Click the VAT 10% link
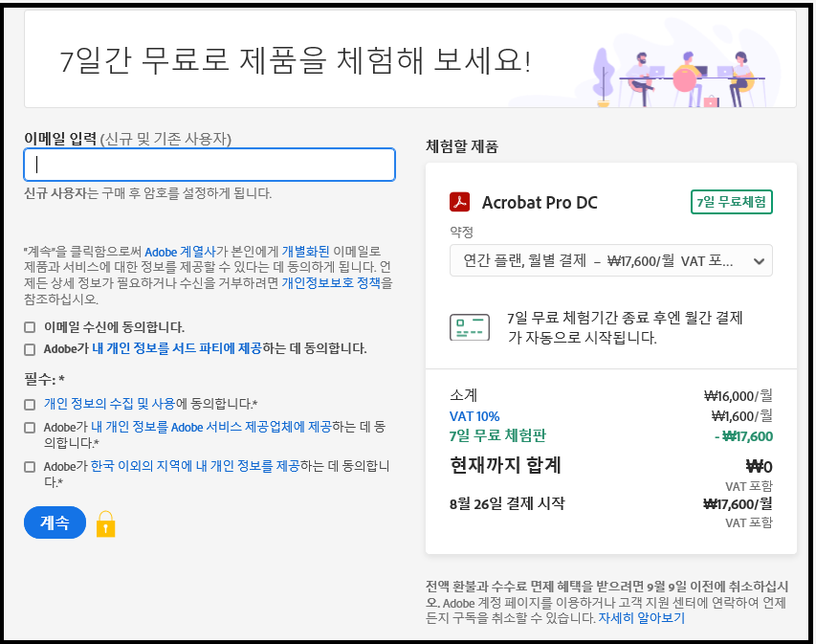The height and width of the screenshot is (644, 816). click(474, 416)
